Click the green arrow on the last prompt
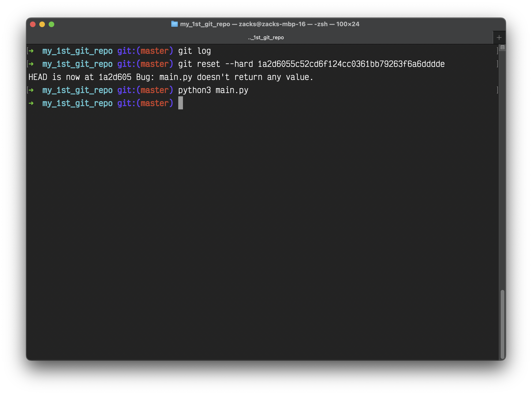 pyautogui.click(x=31, y=103)
